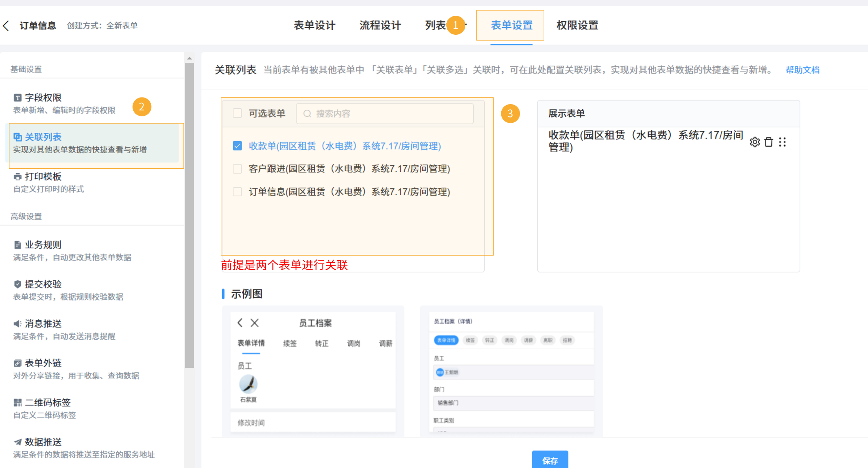The height and width of the screenshot is (468, 868).
Task: Check the 客户跟进(园区租赁) checkbox
Action: pyautogui.click(x=237, y=169)
